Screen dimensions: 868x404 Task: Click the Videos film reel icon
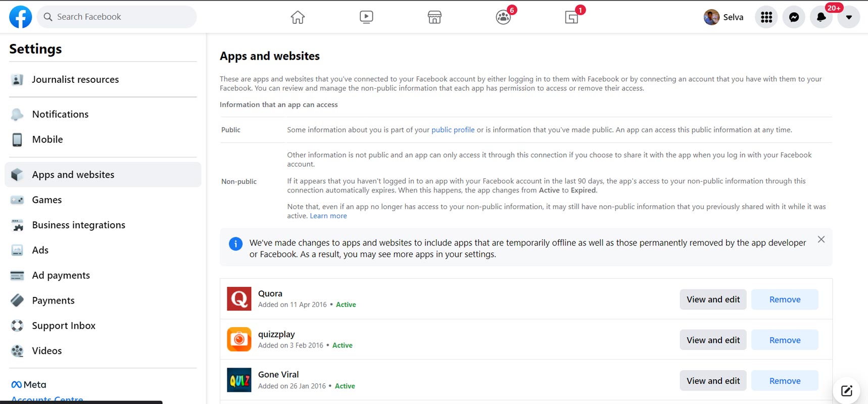[17, 351]
